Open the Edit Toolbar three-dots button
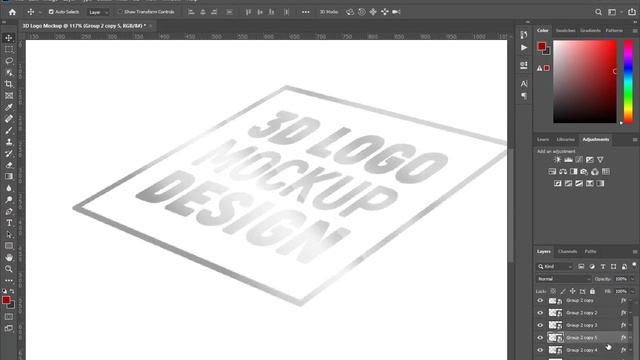 point(9,281)
